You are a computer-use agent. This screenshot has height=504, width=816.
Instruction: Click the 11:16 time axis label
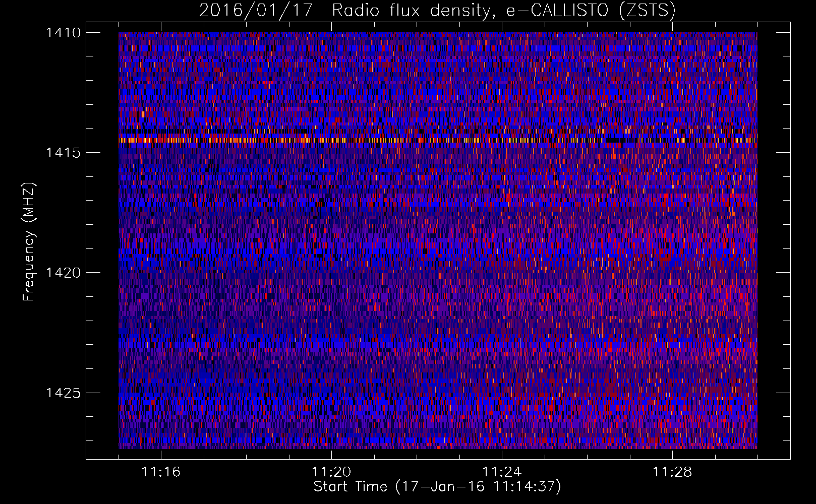(x=161, y=472)
